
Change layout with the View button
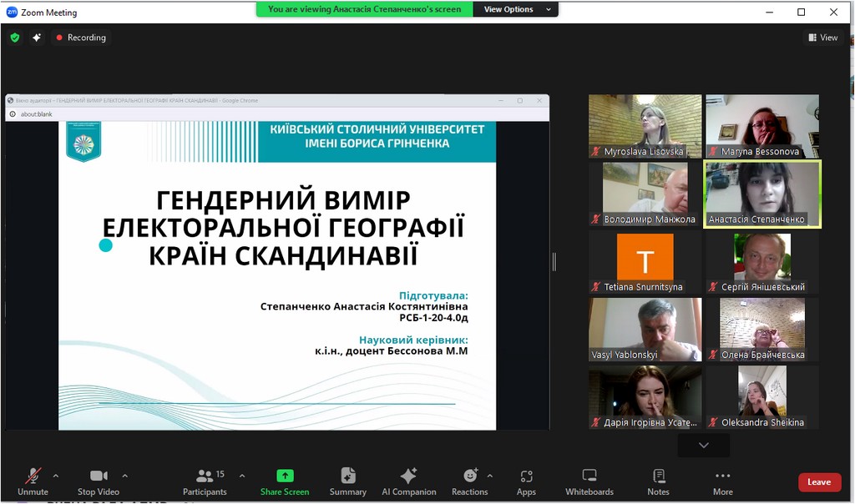(823, 38)
